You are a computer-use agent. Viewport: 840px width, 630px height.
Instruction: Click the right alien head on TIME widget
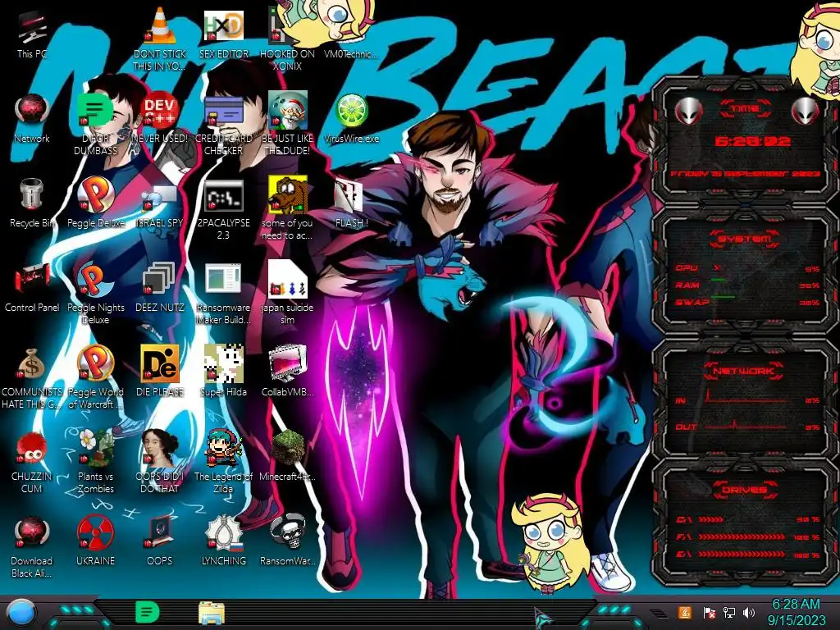(x=805, y=112)
